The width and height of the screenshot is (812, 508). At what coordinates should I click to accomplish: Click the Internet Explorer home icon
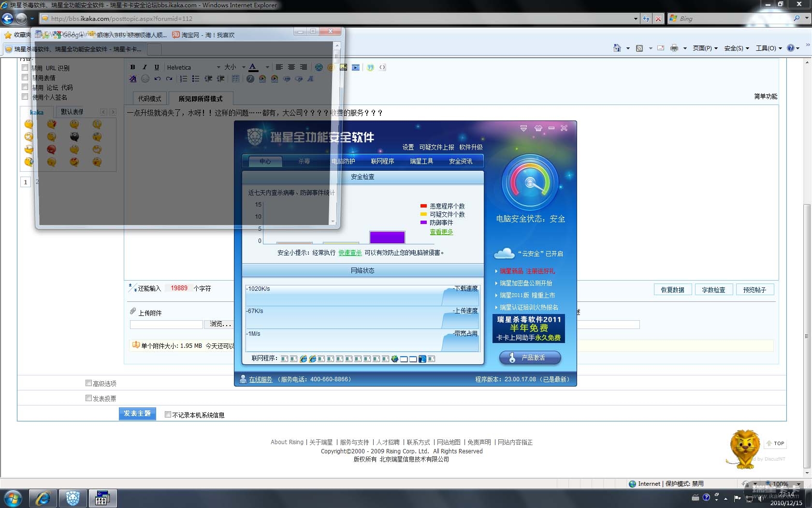(x=617, y=48)
